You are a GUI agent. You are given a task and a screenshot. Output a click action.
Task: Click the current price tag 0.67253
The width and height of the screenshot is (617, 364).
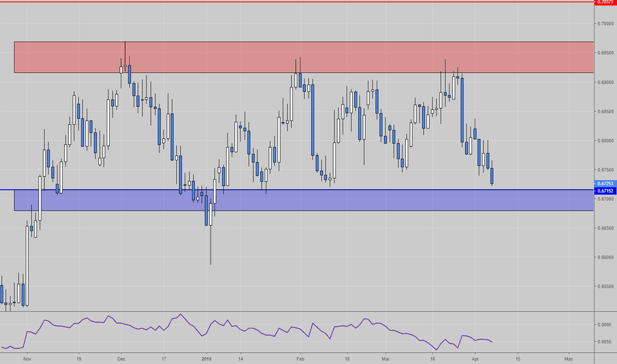tap(605, 183)
